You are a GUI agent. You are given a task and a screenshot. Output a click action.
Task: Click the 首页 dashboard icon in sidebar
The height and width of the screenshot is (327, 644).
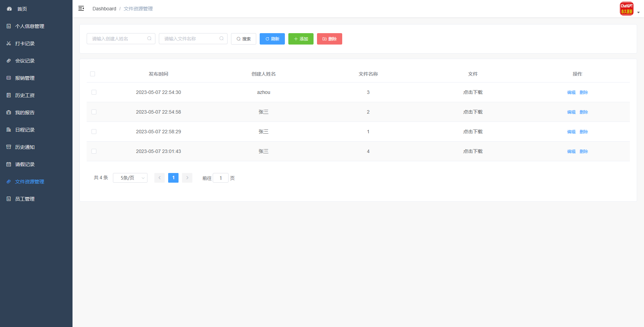pos(9,9)
